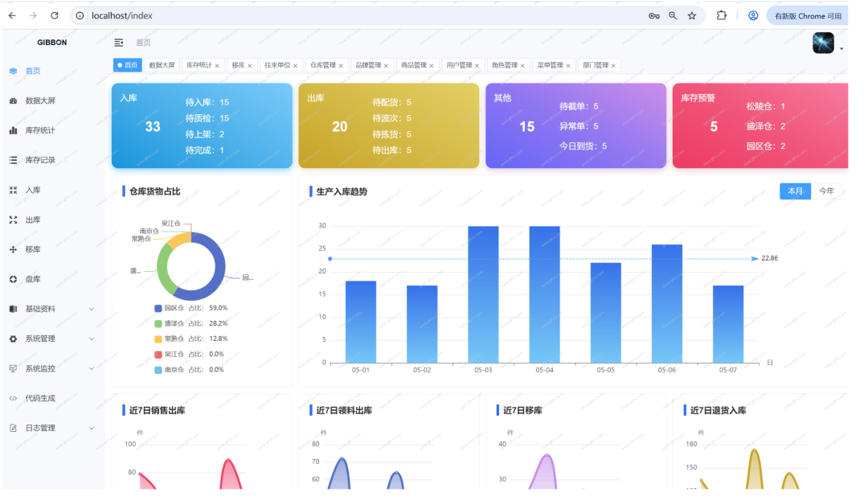Close the 菜单管理 tab
Image resolution: width=868 pixels, height=501 pixels.
pyautogui.click(x=568, y=66)
